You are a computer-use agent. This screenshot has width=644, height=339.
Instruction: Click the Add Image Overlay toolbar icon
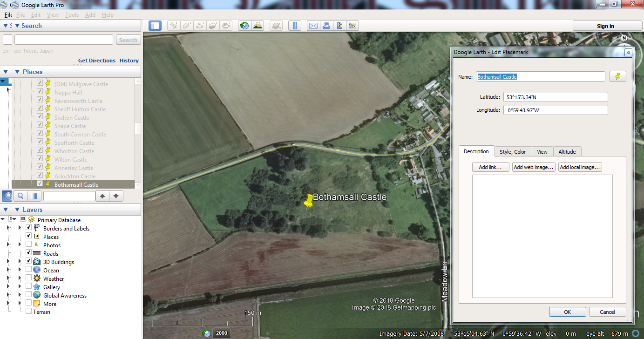point(214,26)
